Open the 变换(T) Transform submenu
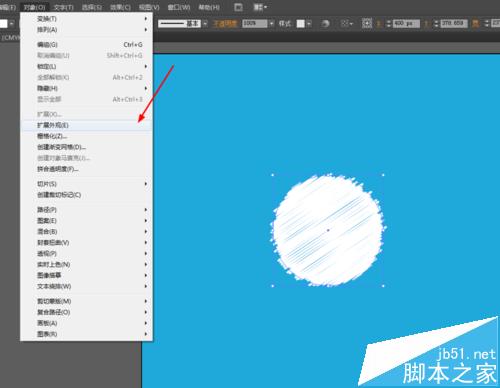This screenshot has width=500, height=388. 87,19
